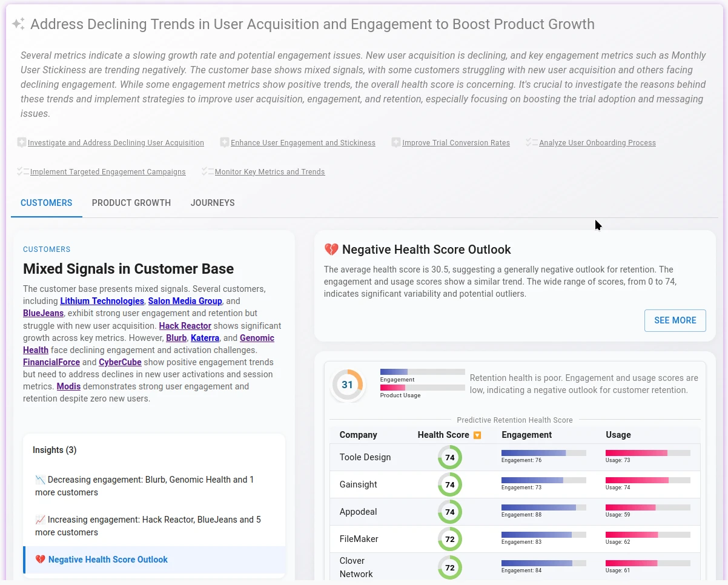Click the Insights (3) heading

pos(55,450)
